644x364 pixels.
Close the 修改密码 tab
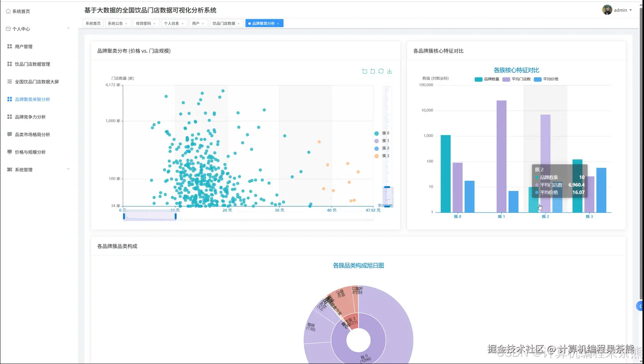(154, 24)
